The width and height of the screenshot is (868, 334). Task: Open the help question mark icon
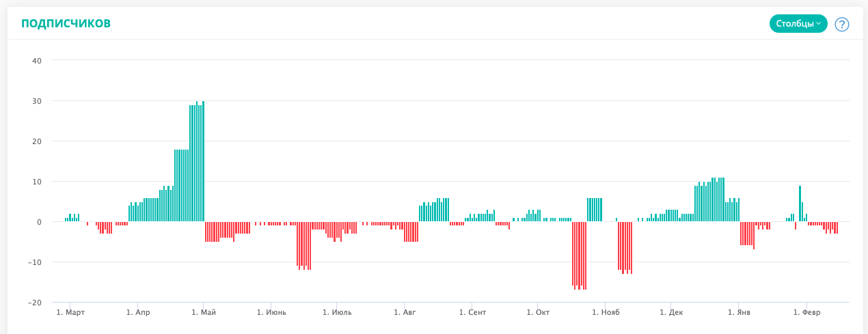[842, 24]
